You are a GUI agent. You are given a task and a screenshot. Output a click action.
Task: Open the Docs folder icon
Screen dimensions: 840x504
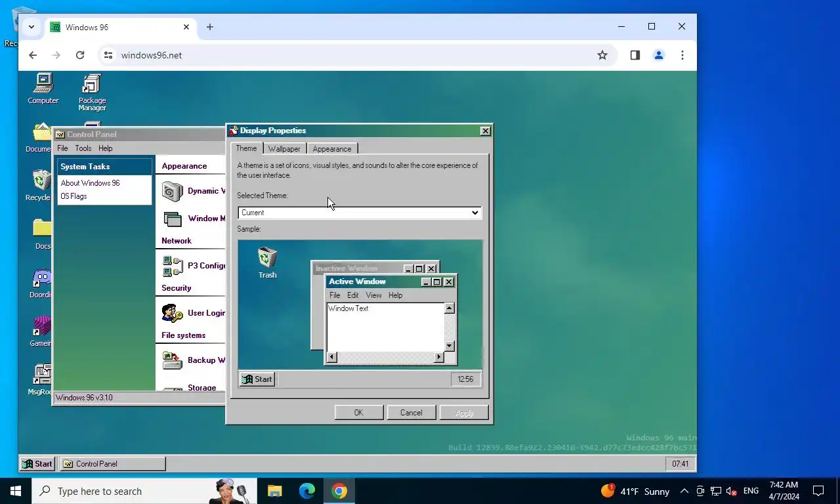click(x=43, y=234)
